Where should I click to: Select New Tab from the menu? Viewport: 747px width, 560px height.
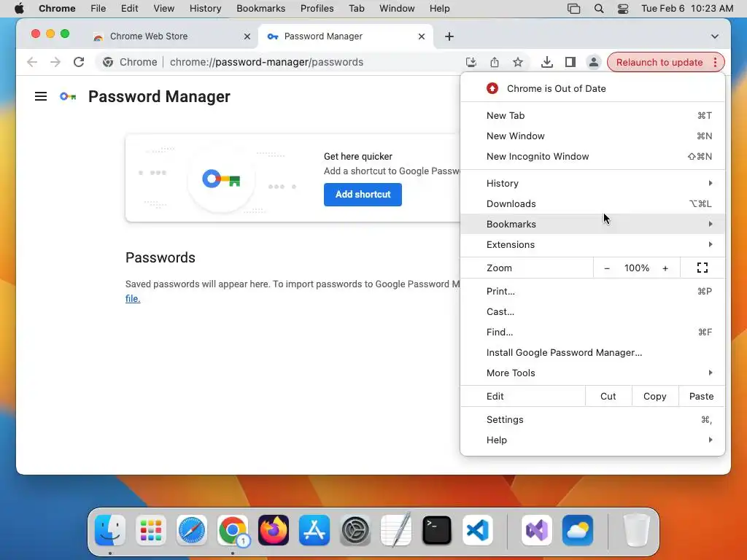pos(592,116)
